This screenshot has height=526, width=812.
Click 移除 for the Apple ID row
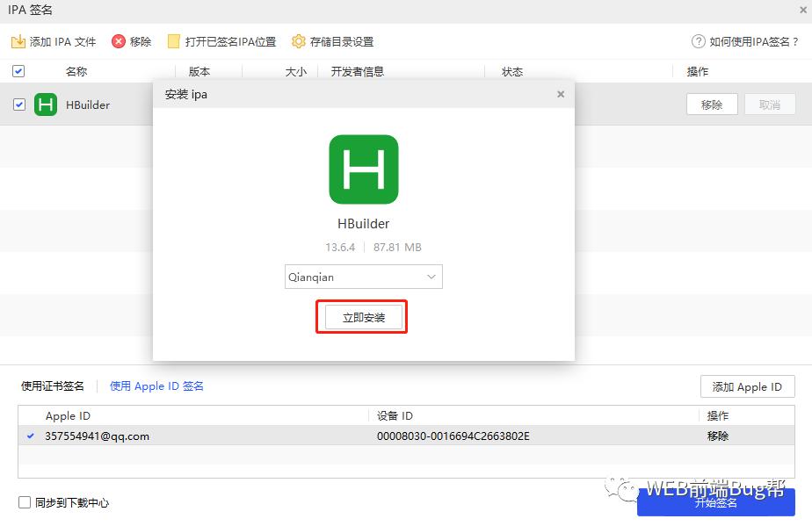click(717, 436)
